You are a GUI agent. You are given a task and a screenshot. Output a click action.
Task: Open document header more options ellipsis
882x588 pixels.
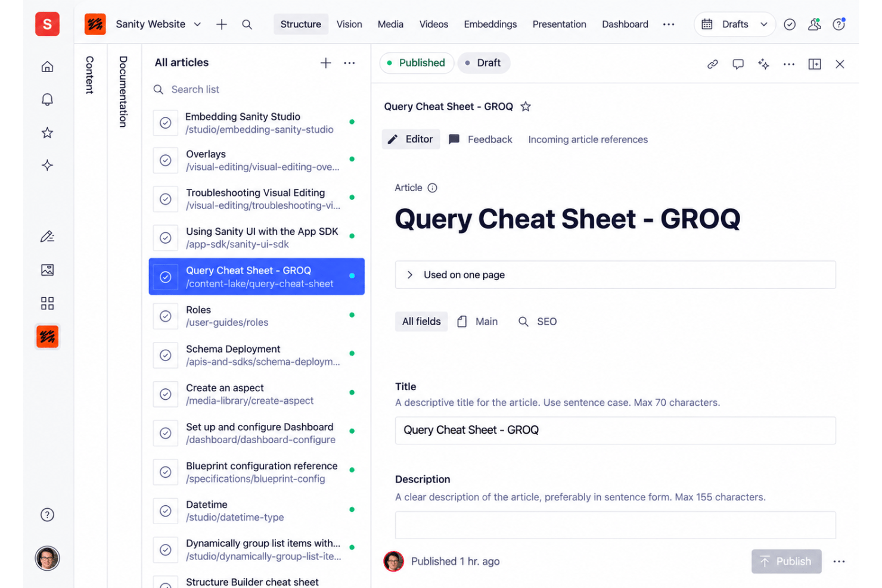click(x=789, y=64)
